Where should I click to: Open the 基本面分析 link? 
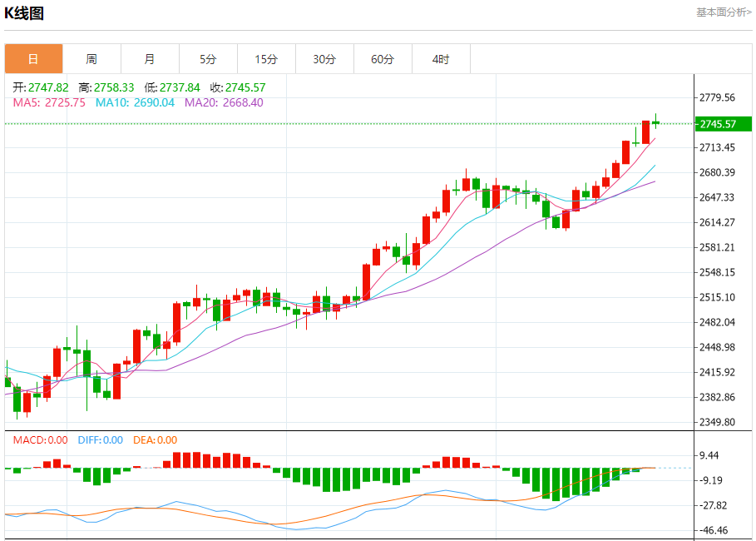(723, 12)
